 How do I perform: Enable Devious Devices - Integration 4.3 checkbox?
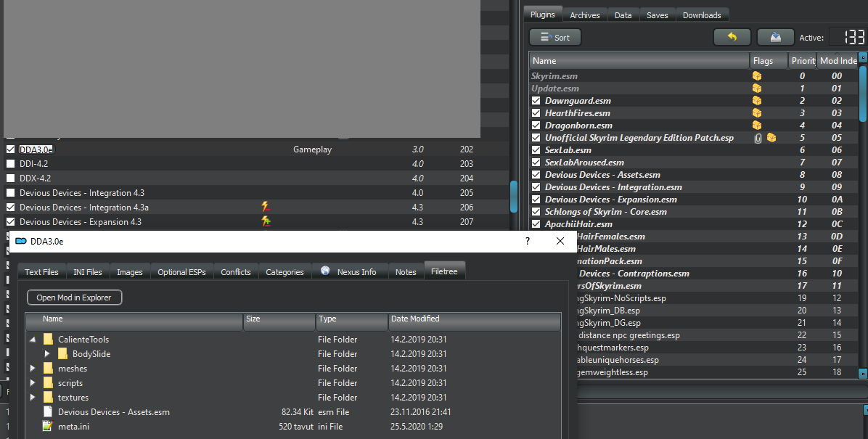click(10, 192)
